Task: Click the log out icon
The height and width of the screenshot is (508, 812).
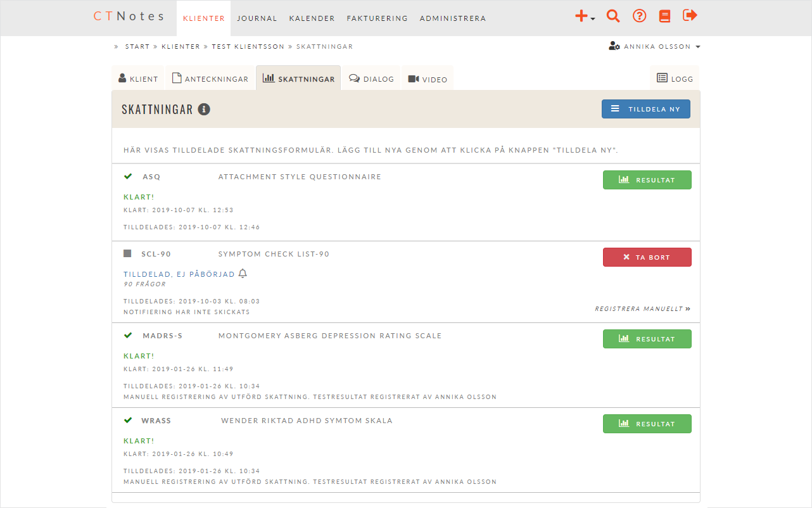Action: (690, 16)
